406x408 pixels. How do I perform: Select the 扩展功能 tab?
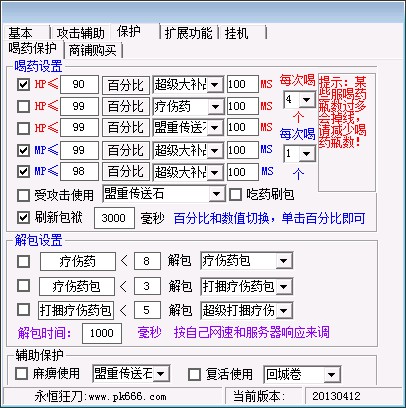[x=189, y=33]
